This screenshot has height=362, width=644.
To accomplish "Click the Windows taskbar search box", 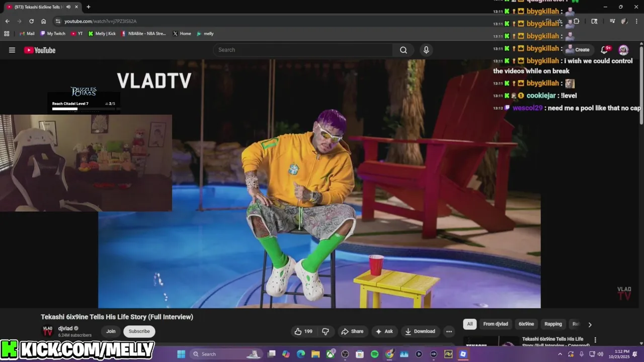I will click(227, 354).
